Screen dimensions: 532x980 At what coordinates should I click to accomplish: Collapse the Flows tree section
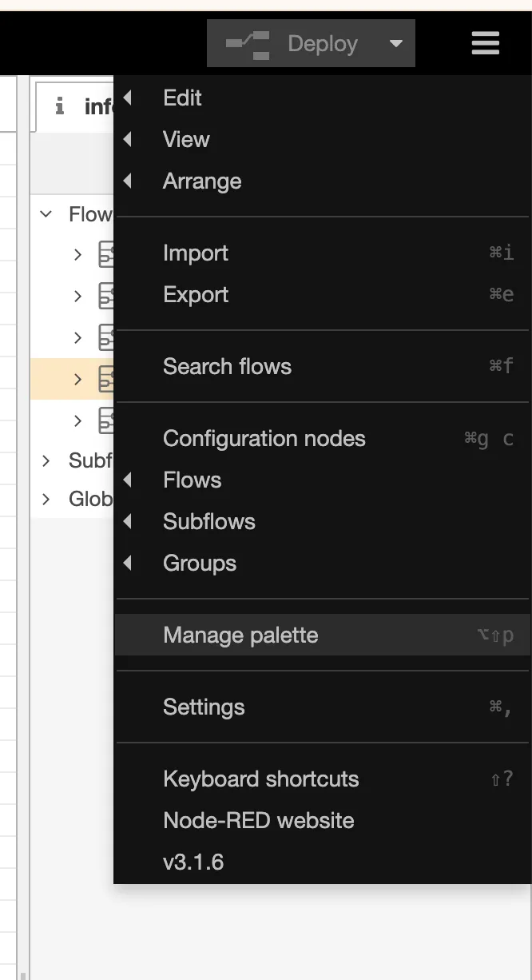tap(46, 214)
